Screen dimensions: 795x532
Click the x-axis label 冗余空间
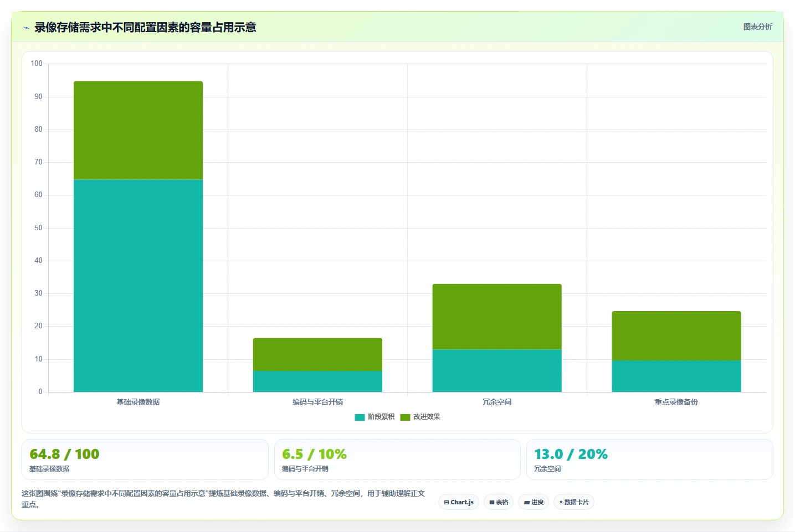[x=497, y=402]
